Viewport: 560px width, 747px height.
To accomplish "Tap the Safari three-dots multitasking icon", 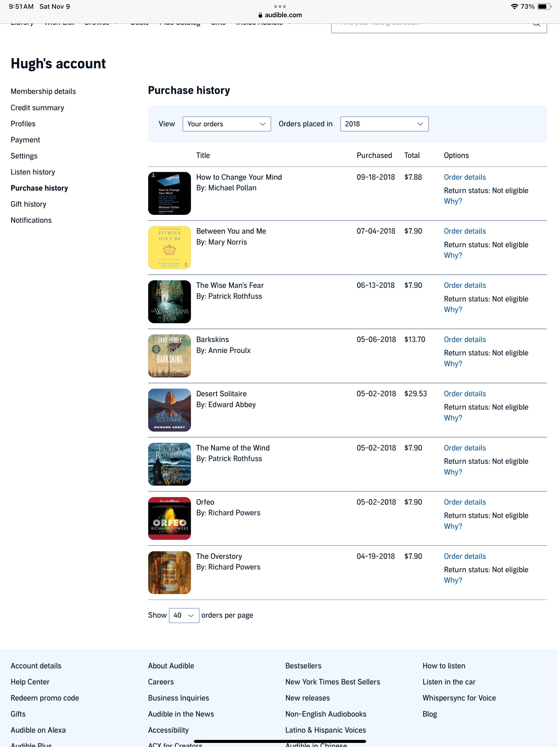I will click(280, 6).
